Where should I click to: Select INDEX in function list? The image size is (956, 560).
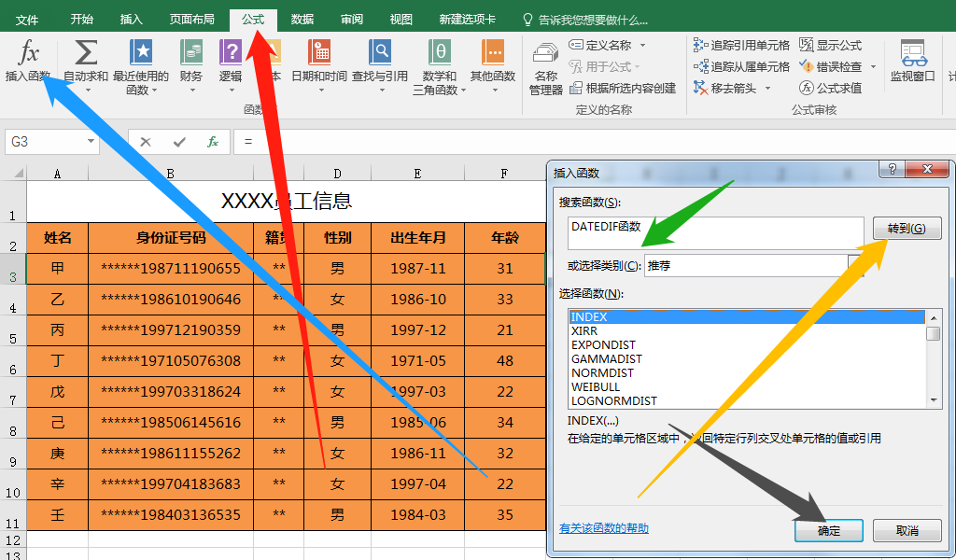(x=747, y=316)
